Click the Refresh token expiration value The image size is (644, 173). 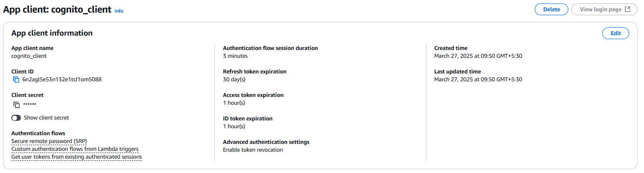click(x=234, y=80)
